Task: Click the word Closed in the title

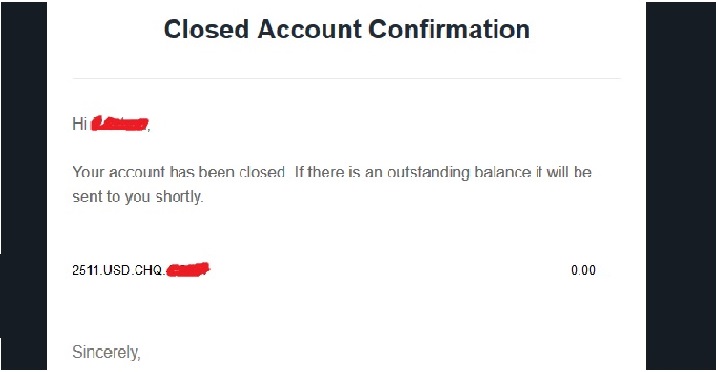Action: point(206,30)
